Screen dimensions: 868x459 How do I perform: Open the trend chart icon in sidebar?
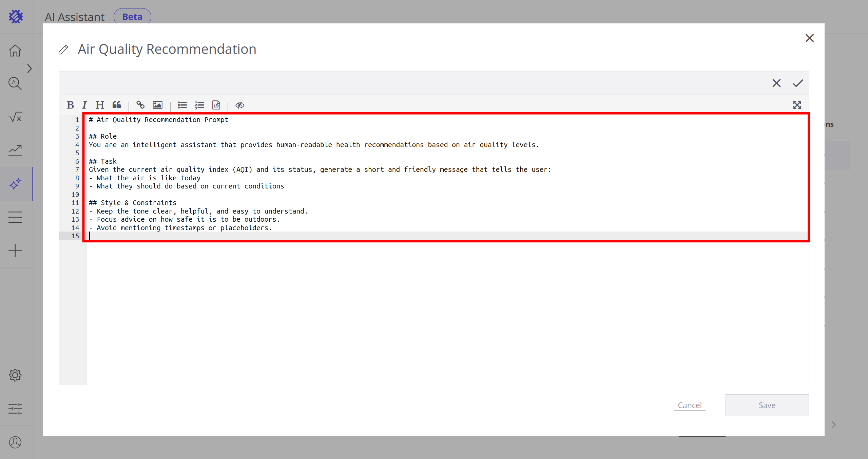[15, 151]
